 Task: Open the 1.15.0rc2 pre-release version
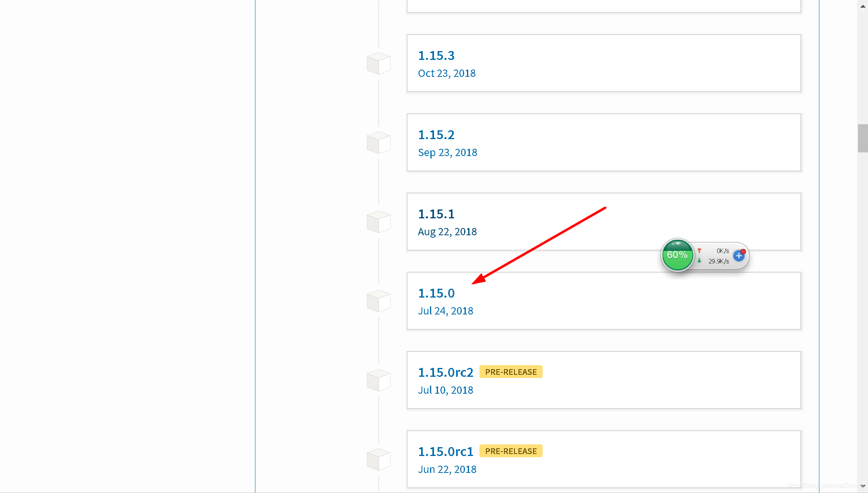(446, 372)
